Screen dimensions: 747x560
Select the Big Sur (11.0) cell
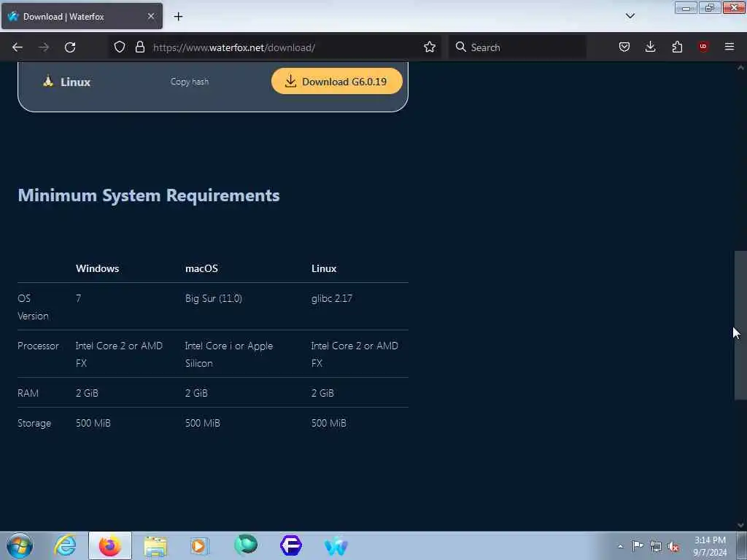[214, 298]
